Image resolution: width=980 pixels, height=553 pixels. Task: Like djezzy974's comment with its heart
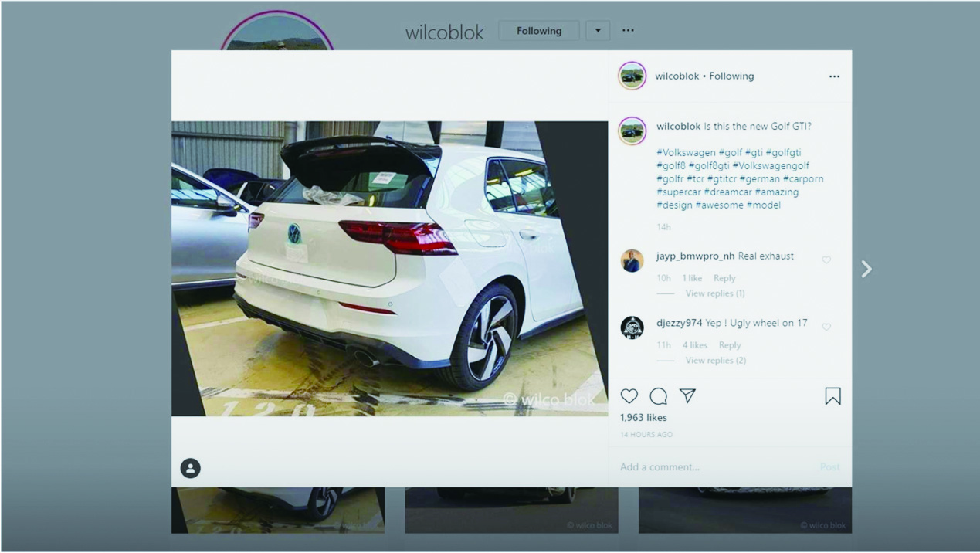[x=826, y=327]
